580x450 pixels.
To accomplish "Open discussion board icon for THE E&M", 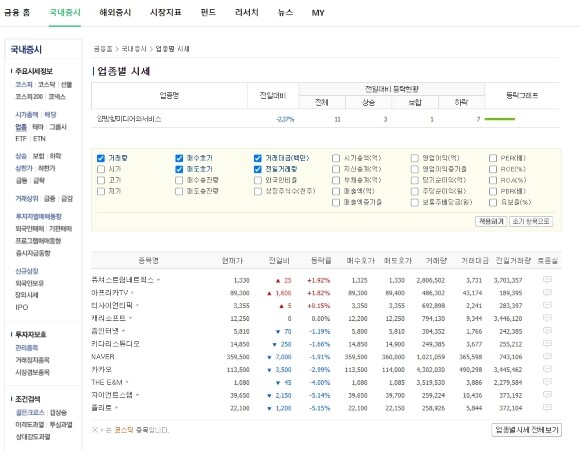I will click(x=547, y=382).
